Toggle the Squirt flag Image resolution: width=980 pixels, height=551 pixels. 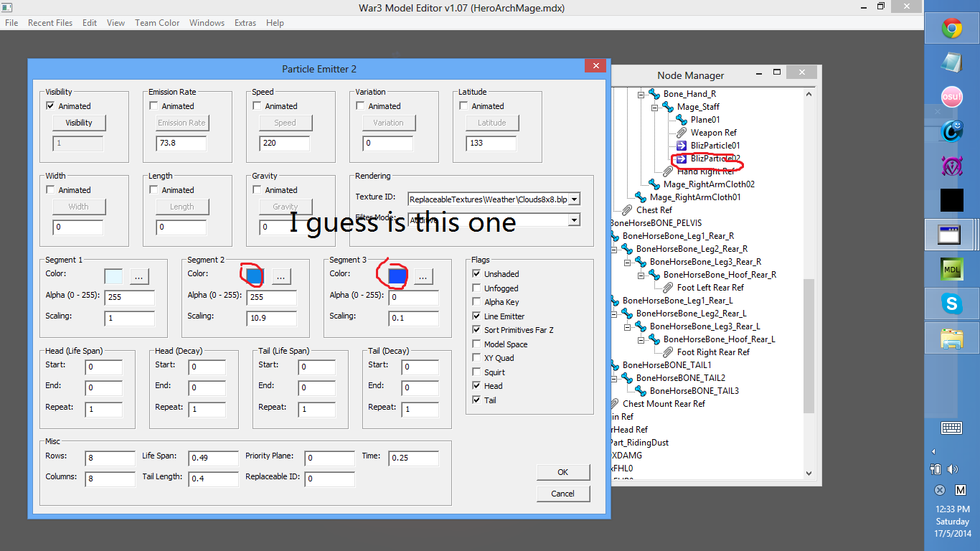476,372
